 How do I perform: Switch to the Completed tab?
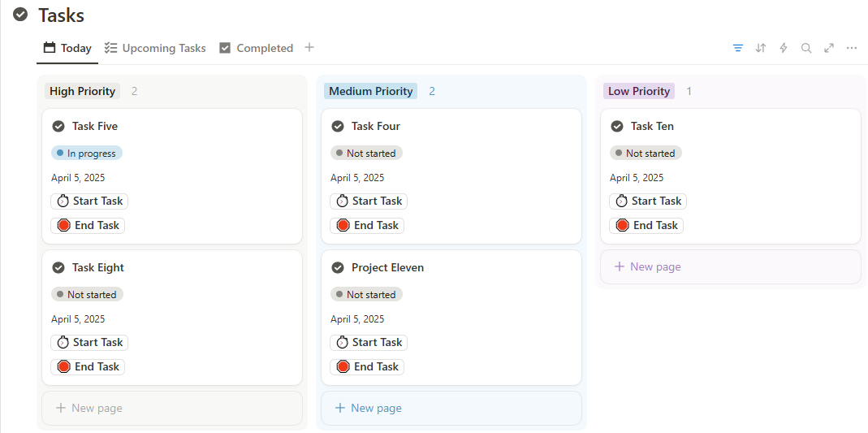tap(256, 48)
